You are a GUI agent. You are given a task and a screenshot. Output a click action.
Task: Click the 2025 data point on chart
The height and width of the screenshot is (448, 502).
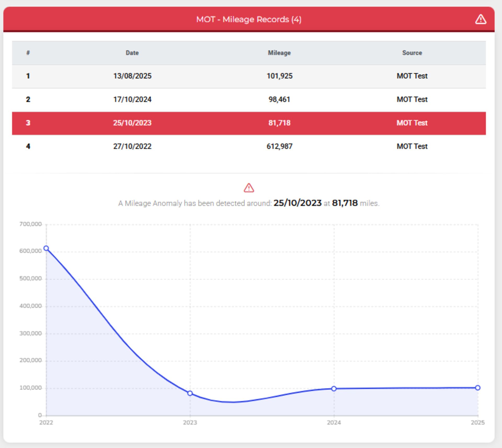478,388
